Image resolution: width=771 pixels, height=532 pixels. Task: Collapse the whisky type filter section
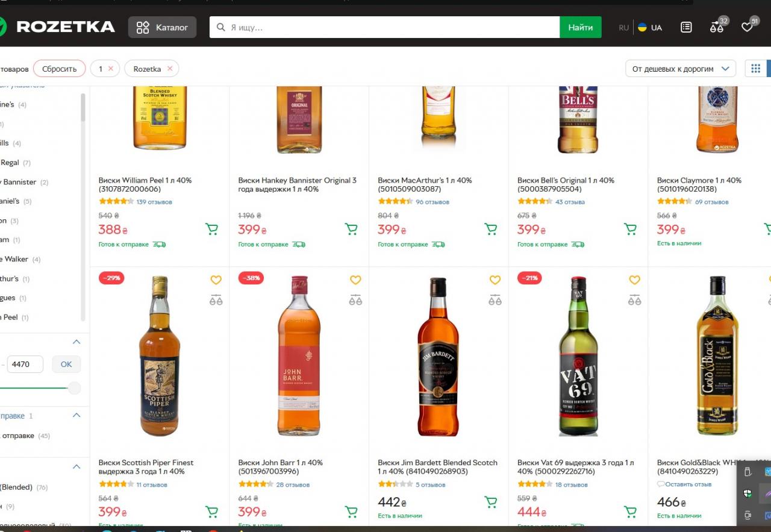click(x=76, y=466)
